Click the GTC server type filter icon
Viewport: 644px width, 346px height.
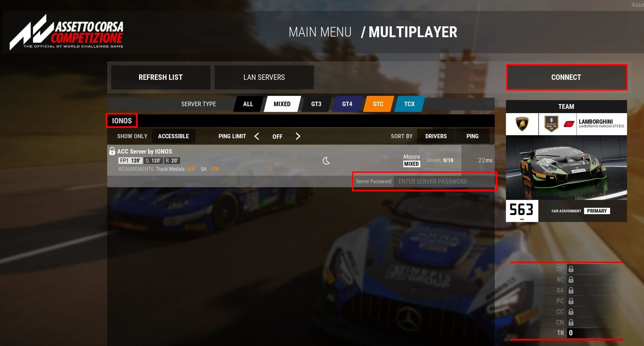(x=378, y=103)
